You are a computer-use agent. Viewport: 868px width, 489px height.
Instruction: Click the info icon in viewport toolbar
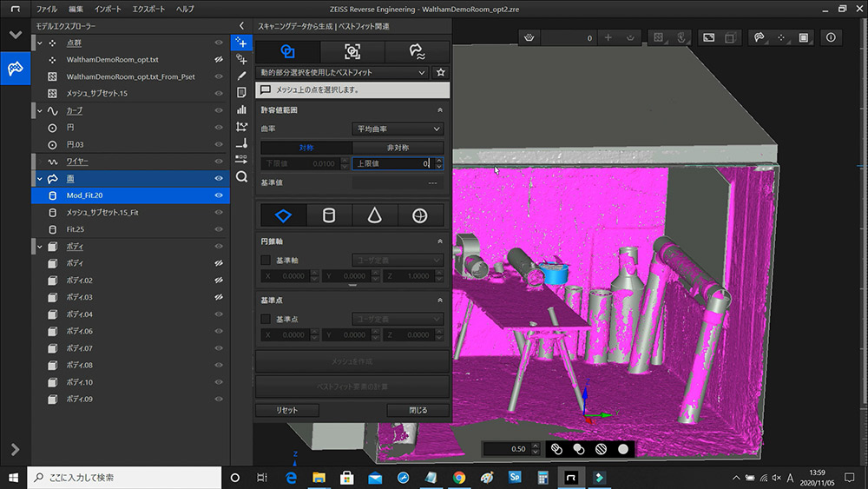click(x=831, y=38)
